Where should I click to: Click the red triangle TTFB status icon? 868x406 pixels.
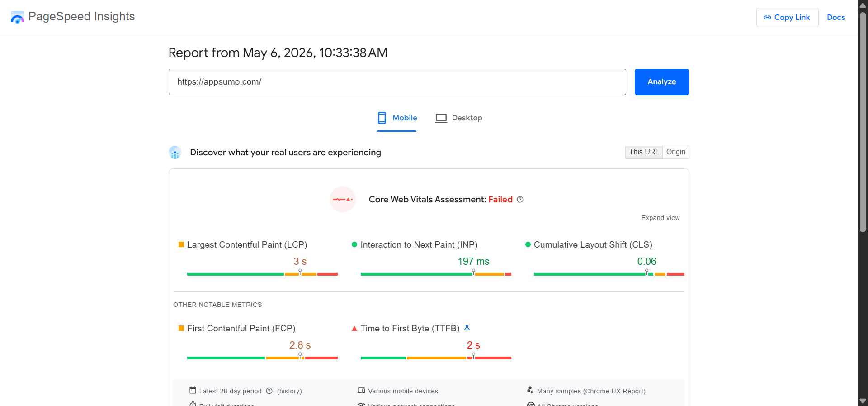click(x=354, y=328)
